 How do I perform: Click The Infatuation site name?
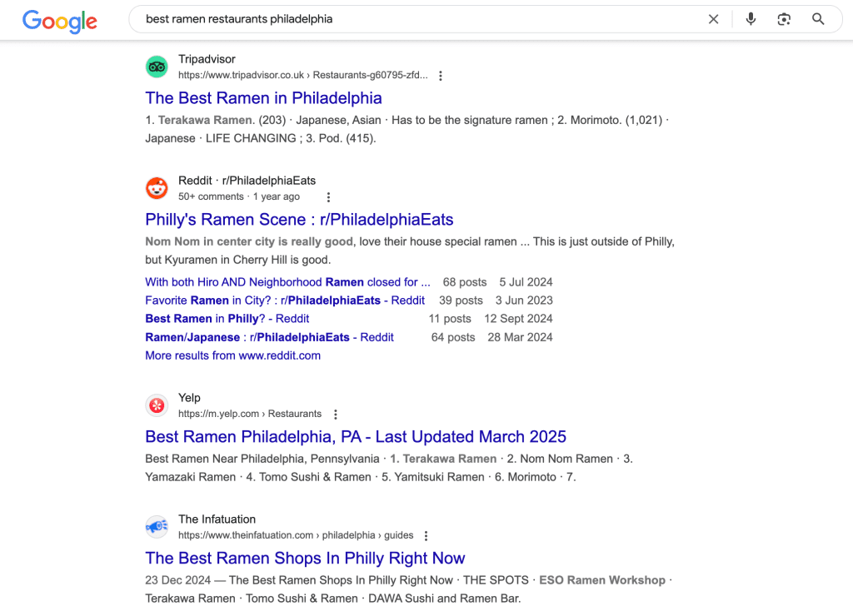coord(217,519)
